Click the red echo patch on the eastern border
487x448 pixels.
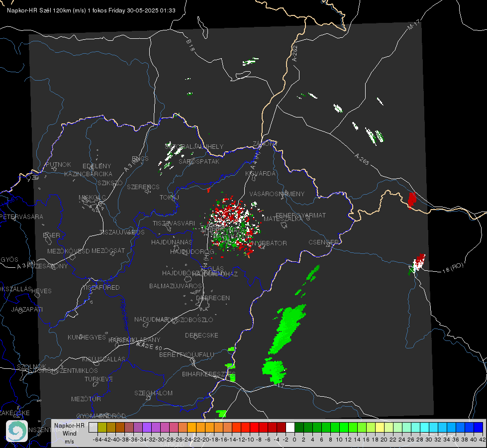point(412,200)
